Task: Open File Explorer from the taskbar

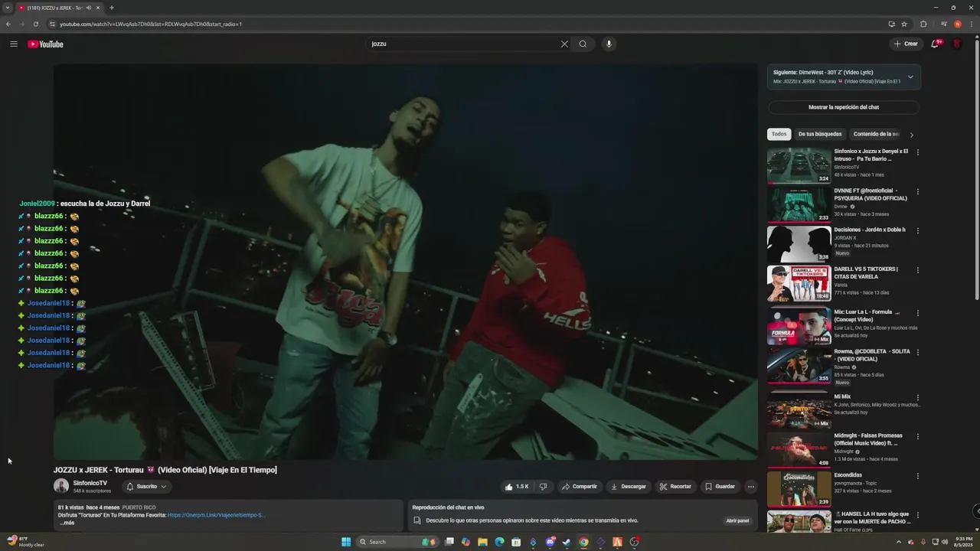Action: coord(482,542)
